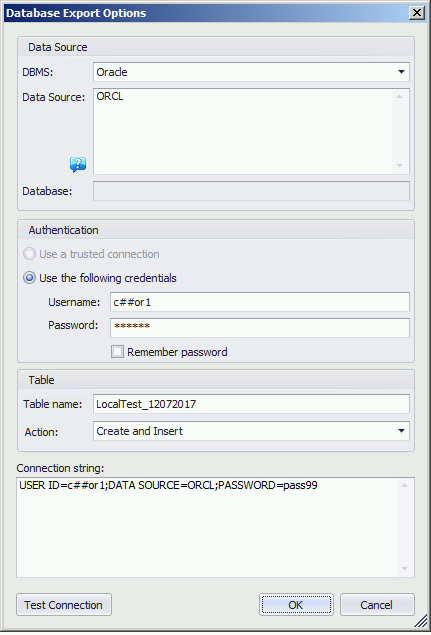The image size is (431, 635).
Task: Click the dialog resize grip corner
Action: 420,623
